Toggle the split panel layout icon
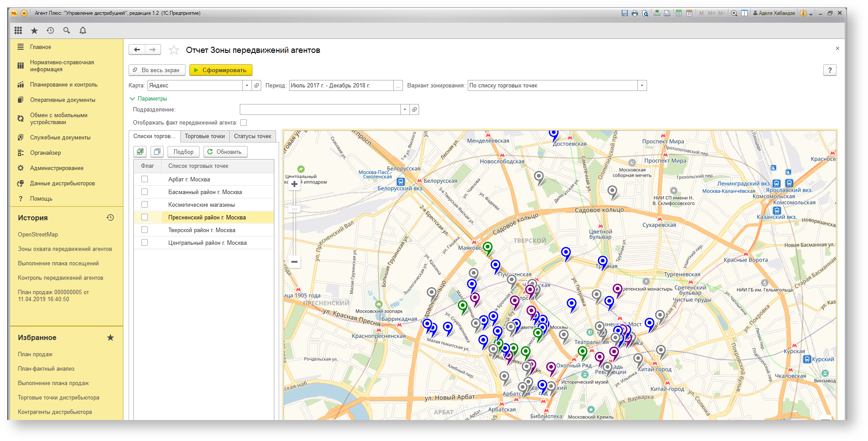This screenshot has width=868, height=441. [x=744, y=13]
